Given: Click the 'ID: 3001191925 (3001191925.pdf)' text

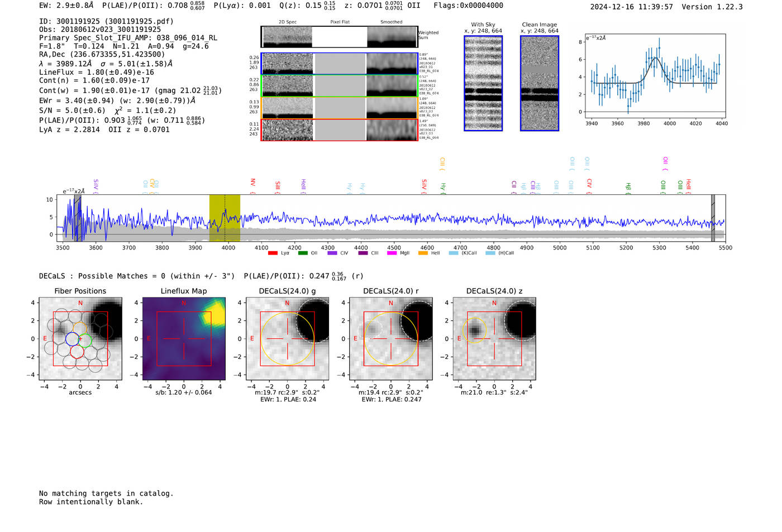Looking at the screenshot, I should tap(107, 21).
